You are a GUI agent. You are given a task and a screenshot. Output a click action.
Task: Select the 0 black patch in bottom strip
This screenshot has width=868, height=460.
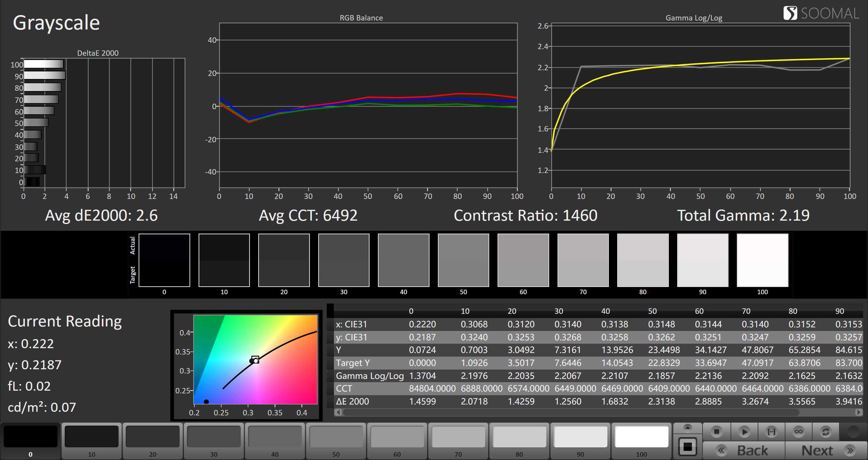click(x=30, y=437)
